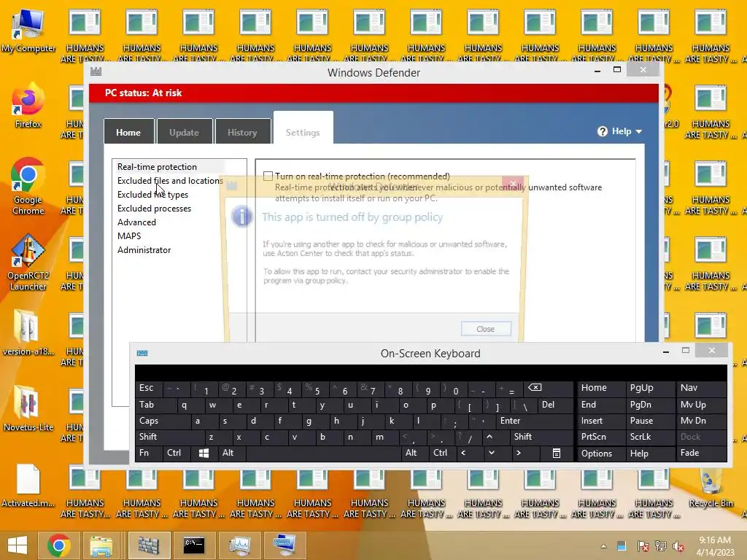
Task: Click Windows Start button on taskbar
Action: pyautogui.click(x=18, y=545)
